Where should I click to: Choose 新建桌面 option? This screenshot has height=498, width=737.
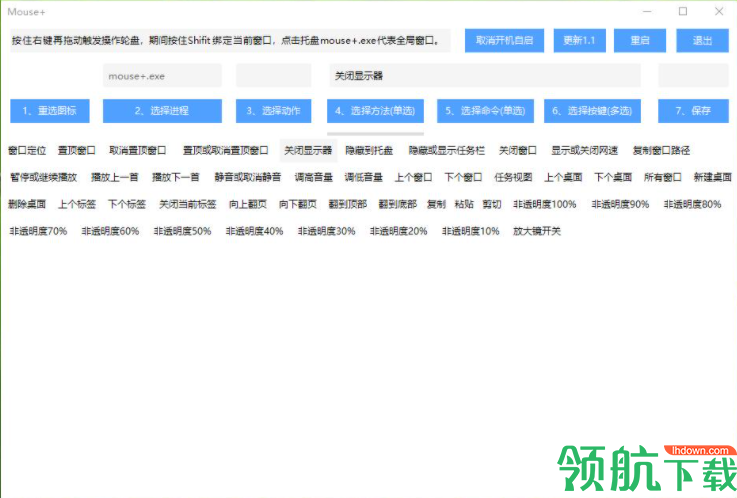click(x=713, y=177)
